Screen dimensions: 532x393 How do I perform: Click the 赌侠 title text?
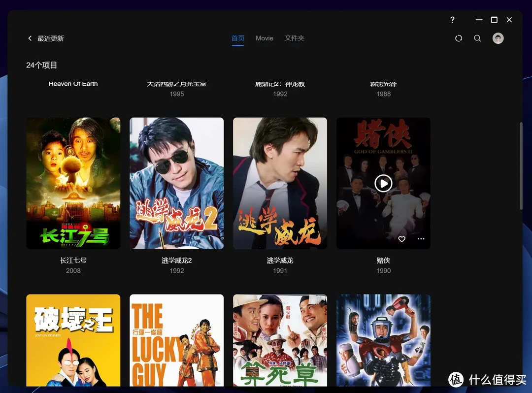[383, 261]
